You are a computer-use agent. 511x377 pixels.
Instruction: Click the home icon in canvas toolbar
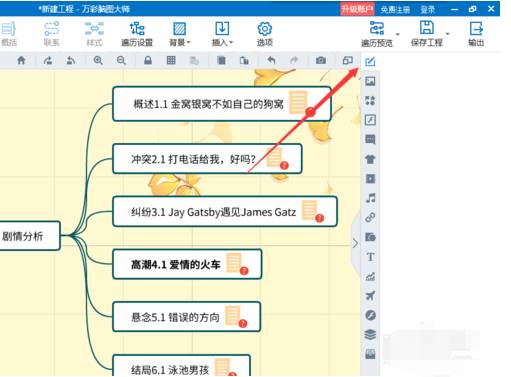(x=21, y=60)
